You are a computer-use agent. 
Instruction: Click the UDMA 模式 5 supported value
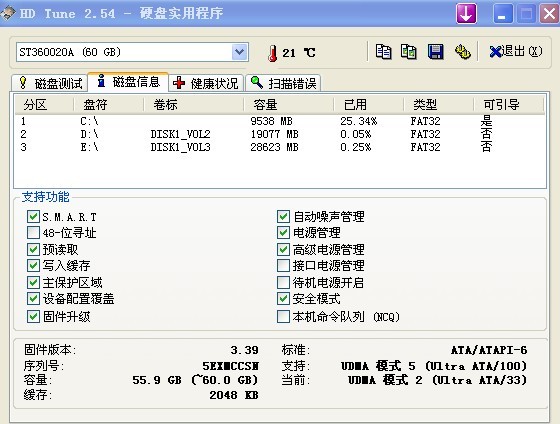coord(434,366)
